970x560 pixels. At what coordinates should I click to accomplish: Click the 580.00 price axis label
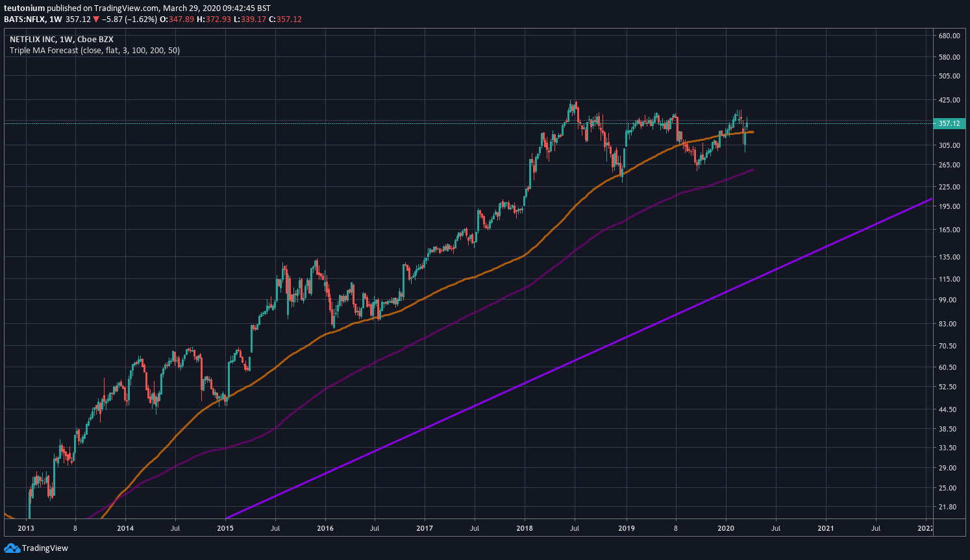(950, 57)
